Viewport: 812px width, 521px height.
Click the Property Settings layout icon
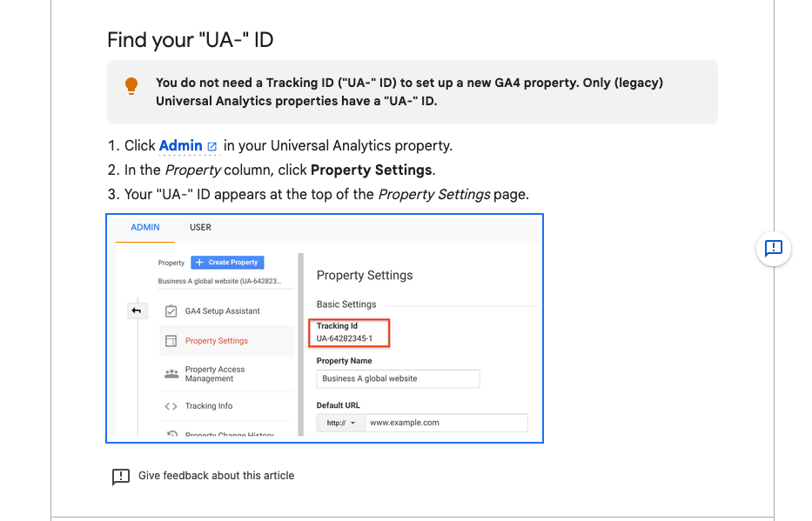(171, 341)
